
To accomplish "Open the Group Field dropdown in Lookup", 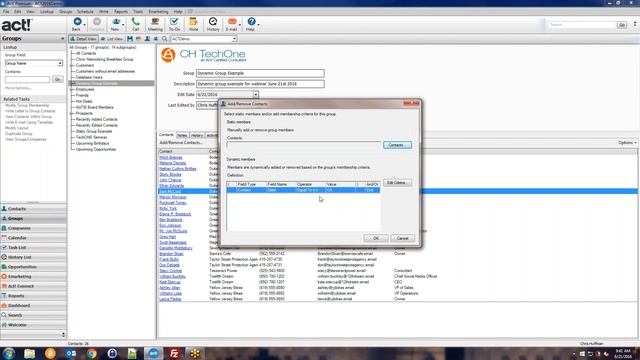I will (60, 63).
